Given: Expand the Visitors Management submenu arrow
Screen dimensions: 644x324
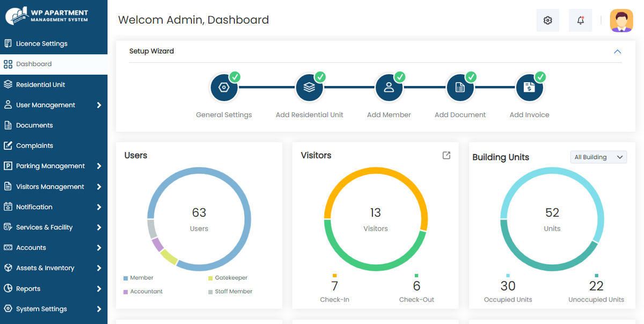Looking at the screenshot, I should (99, 187).
